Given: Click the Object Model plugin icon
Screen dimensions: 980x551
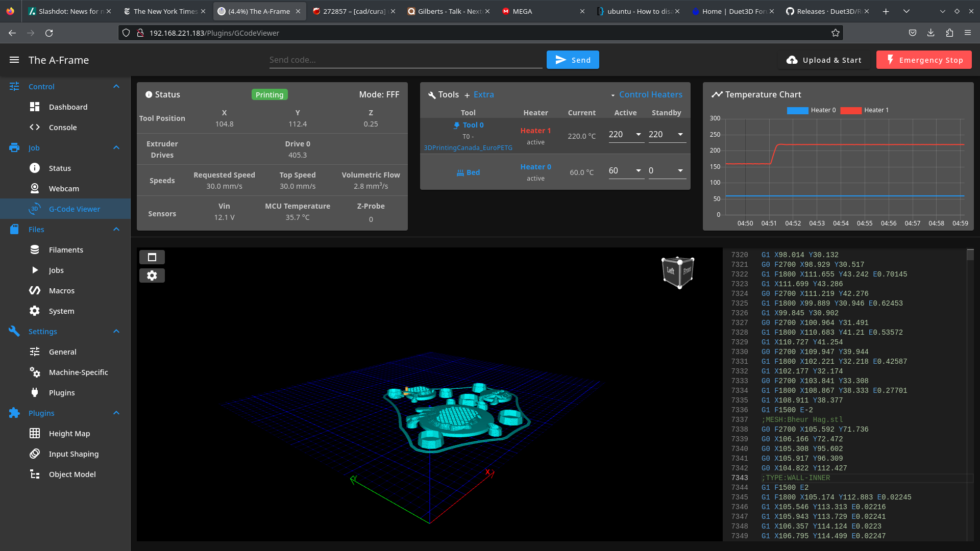Looking at the screenshot, I should [35, 474].
